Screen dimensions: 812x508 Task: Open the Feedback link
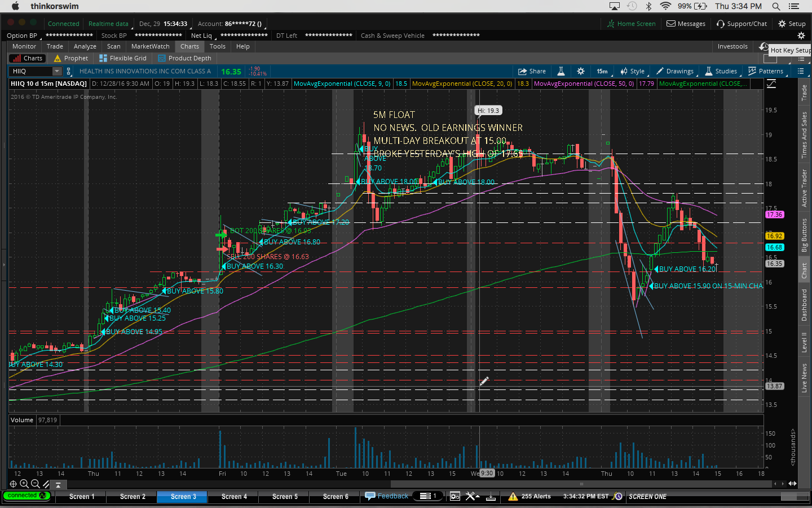point(387,496)
